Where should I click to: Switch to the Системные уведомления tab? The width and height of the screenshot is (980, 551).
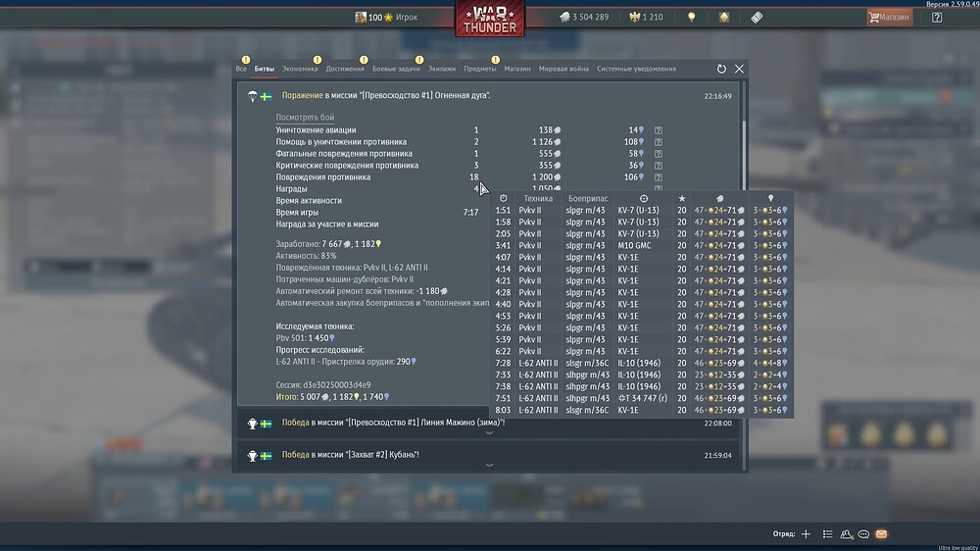(636, 69)
